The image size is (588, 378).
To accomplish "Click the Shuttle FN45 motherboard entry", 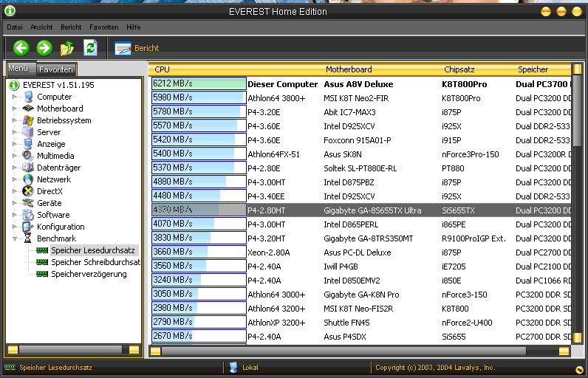I will click(x=346, y=323).
